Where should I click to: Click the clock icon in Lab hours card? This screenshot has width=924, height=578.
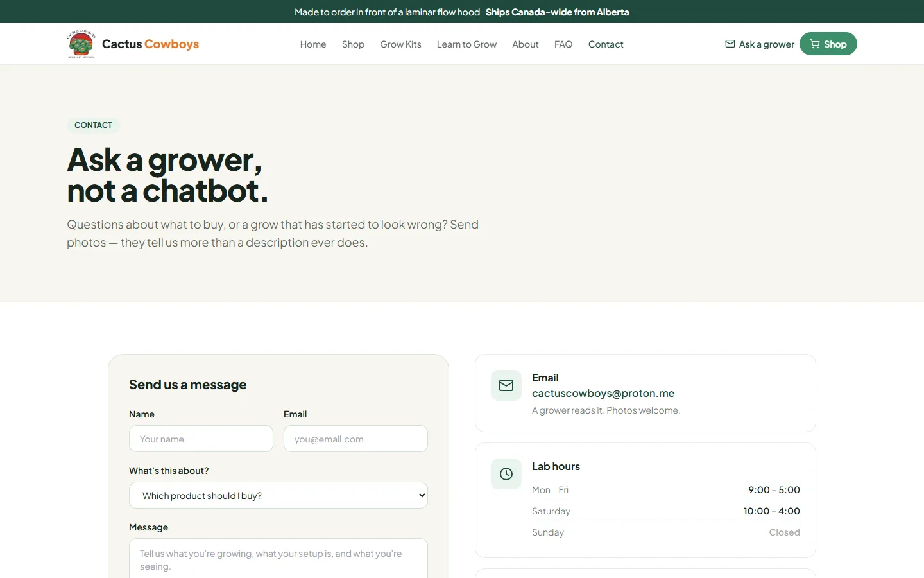point(506,474)
